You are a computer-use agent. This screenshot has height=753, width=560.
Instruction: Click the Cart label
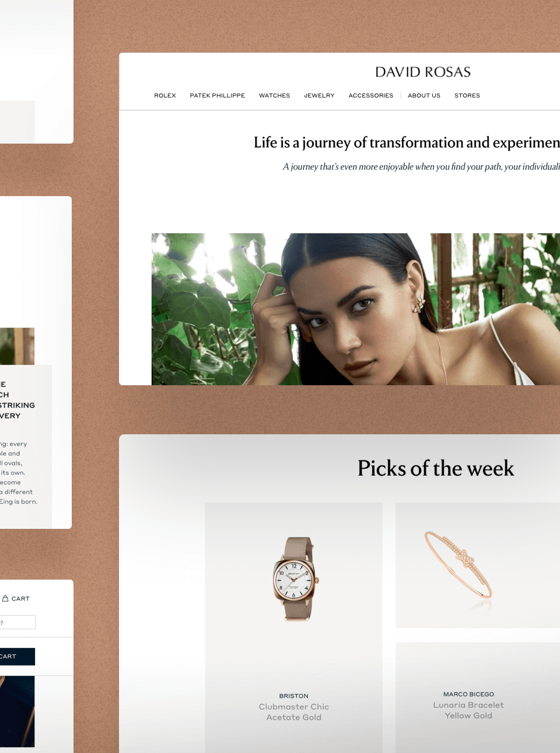pyautogui.click(x=20, y=599)
